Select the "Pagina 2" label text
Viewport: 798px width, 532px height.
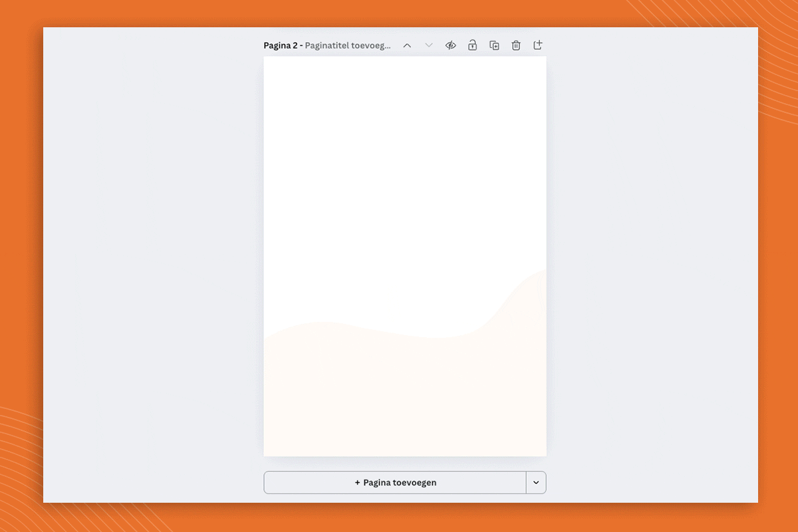[280, 45]
